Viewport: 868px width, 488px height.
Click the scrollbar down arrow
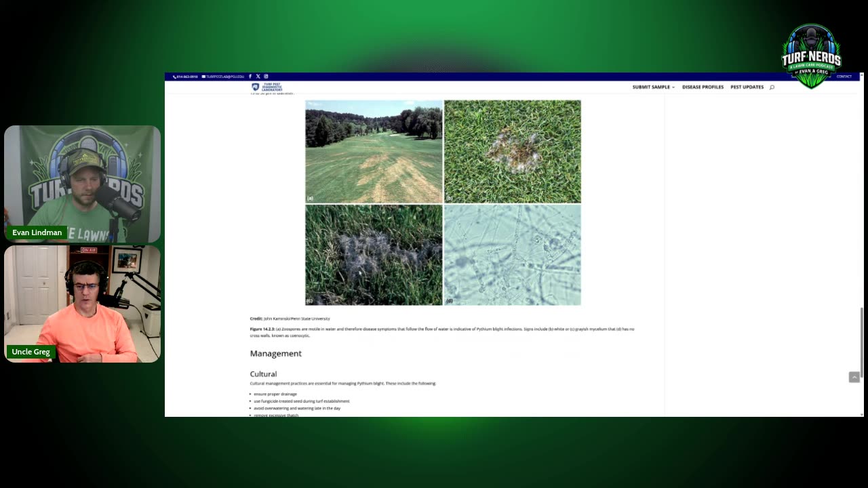click(x=862, y=413)
